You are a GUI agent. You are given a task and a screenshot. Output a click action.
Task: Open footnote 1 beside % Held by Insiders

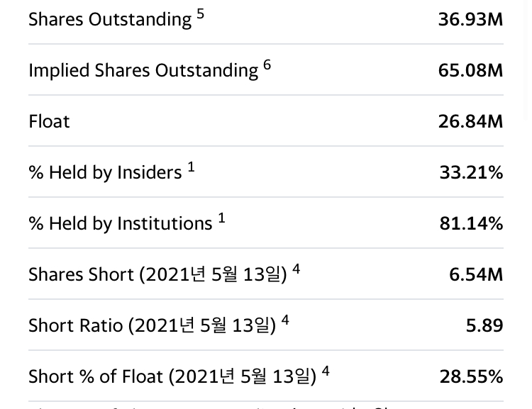coord(191,167)
